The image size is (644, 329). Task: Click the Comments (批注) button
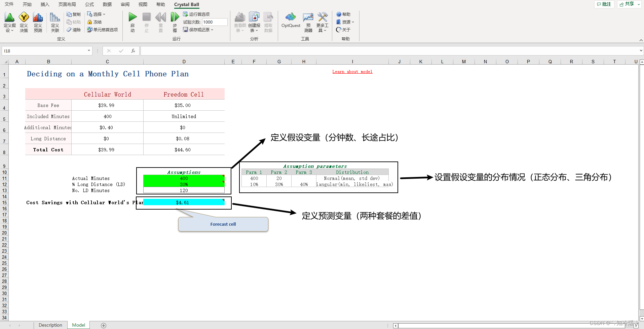[604, 4]
